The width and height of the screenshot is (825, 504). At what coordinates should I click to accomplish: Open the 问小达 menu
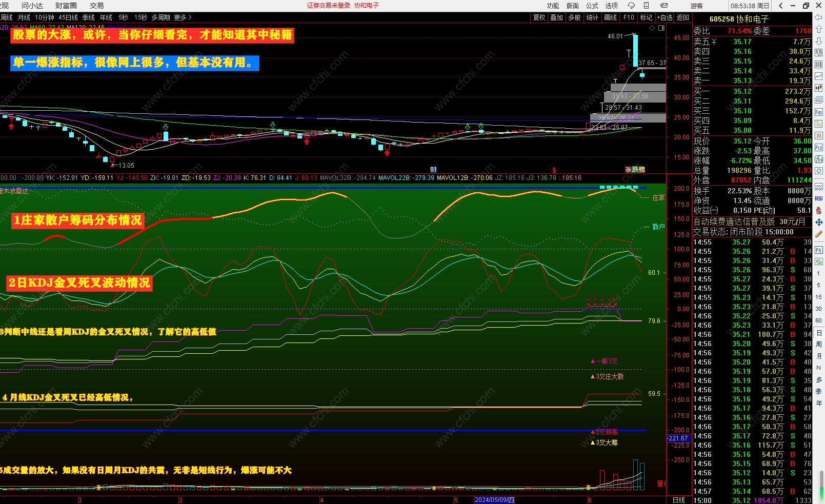pos(32,6)
